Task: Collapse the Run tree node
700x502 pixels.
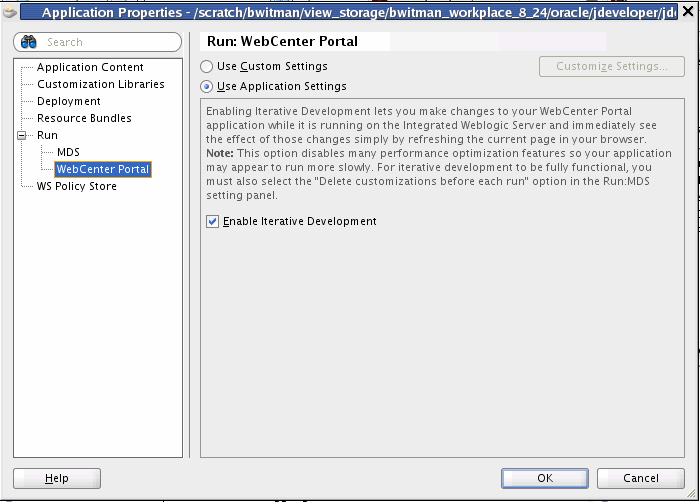Action: tap(21, 135)
